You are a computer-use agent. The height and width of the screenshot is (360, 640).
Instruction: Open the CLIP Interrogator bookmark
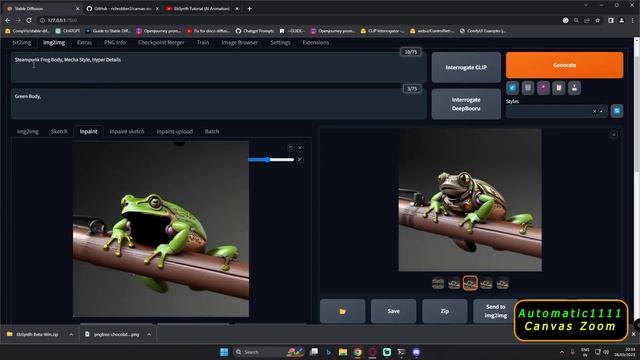[382, 31]
